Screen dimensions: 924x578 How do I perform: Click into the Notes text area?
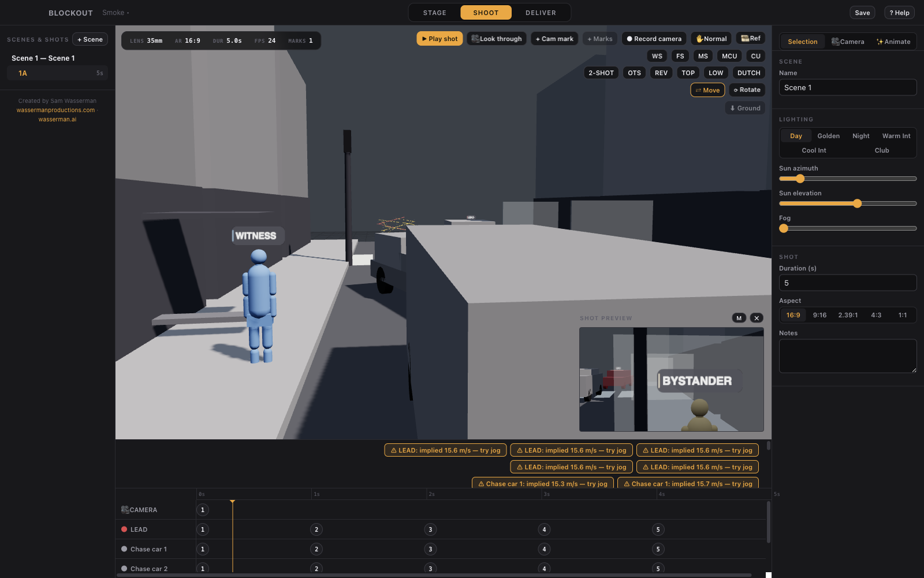click(x=848, y=356)
